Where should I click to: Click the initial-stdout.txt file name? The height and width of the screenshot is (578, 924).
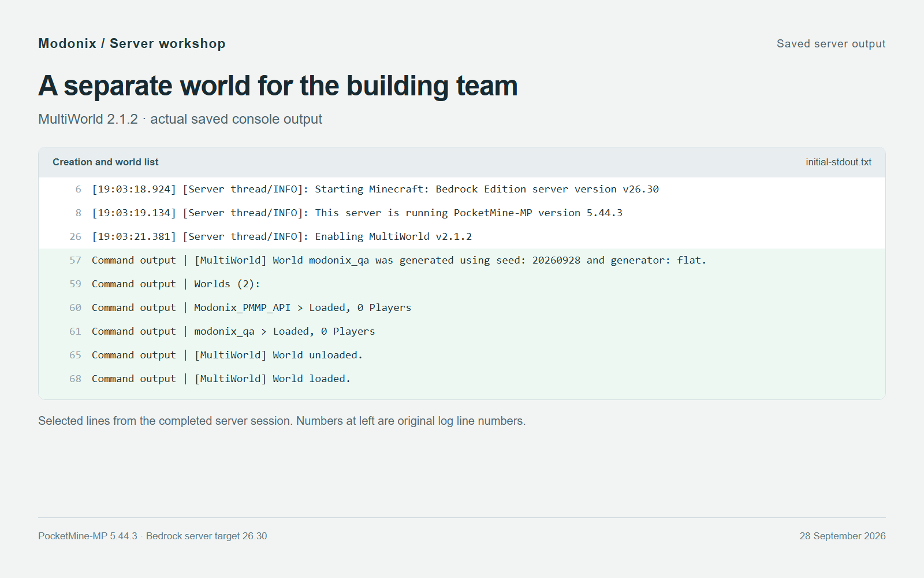point(839,162)
